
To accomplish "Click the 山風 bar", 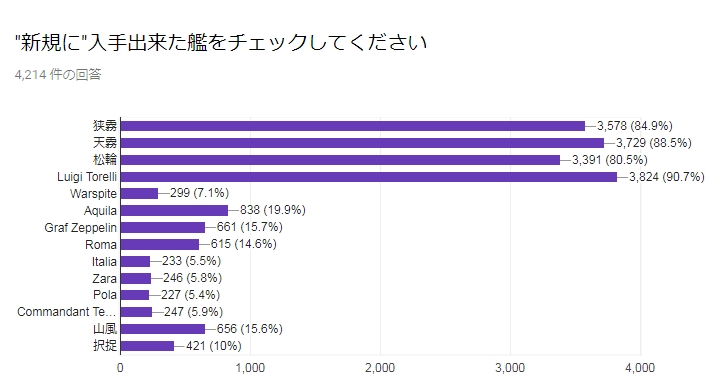I will coord(163,329).
